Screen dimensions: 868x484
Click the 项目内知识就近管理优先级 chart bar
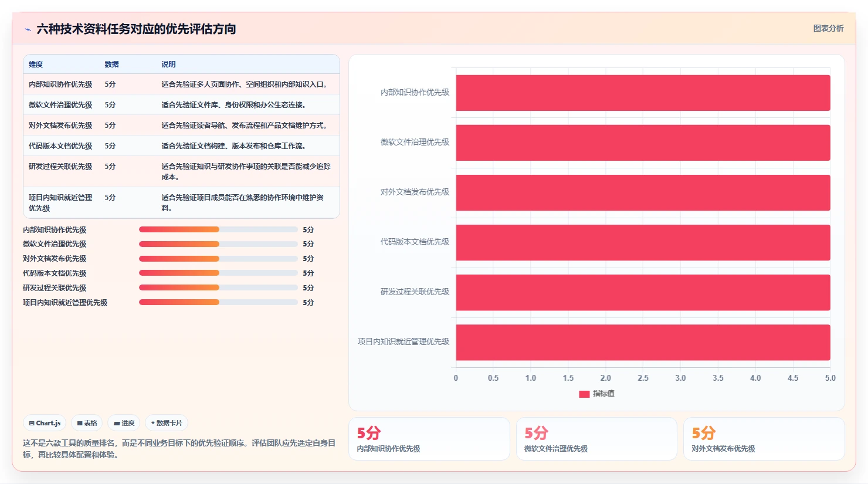coord(643,342)
